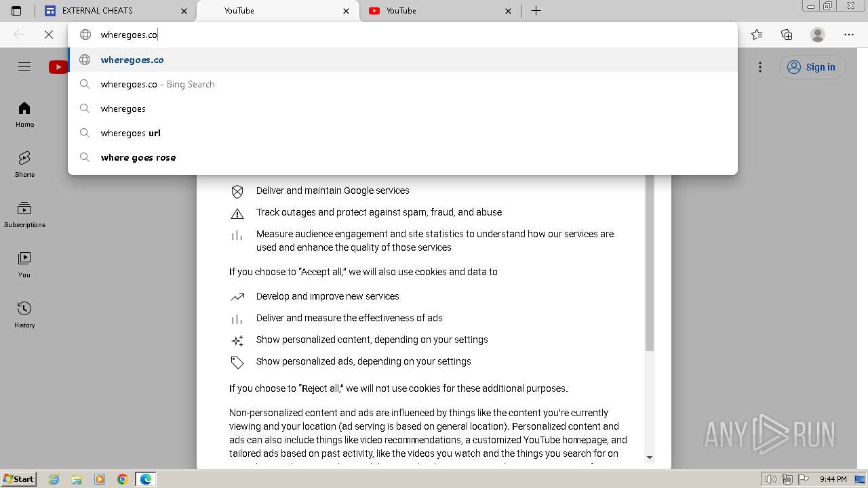The image size is (868, 488).
Task: Switch to the EXTERNAL CHEATS tab
Action: tap(115, 11)
